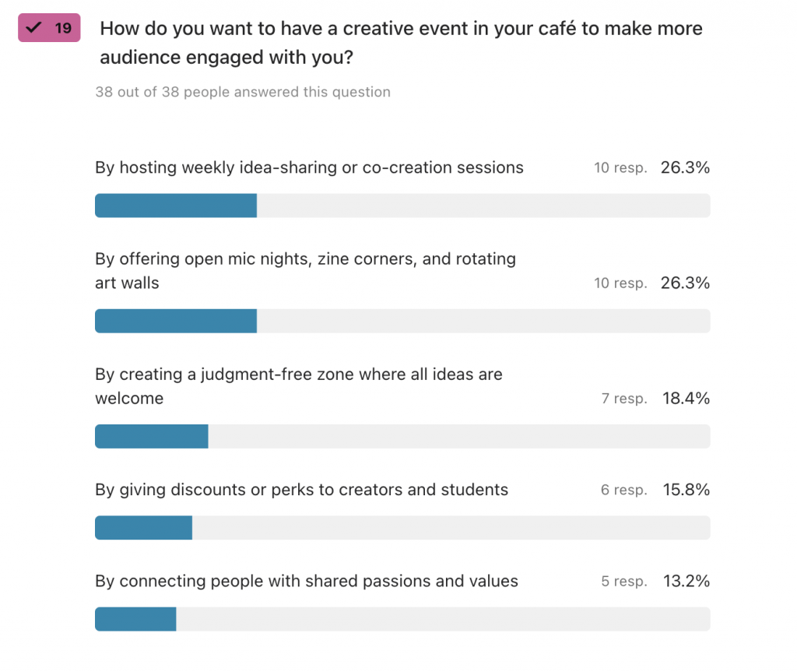Select the shared passions and values option
The height and width of the screenshot is (672, 797).
[307, 581]
